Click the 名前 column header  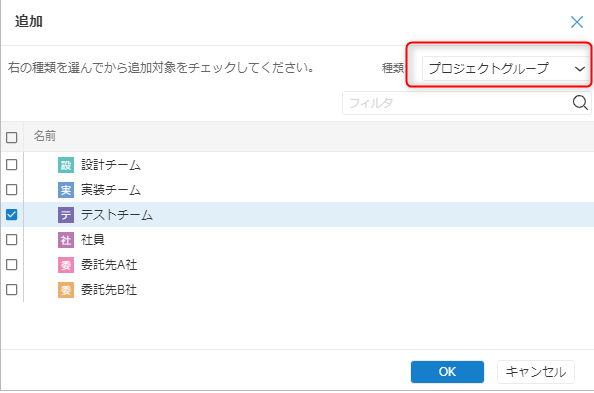click(45, 136)
